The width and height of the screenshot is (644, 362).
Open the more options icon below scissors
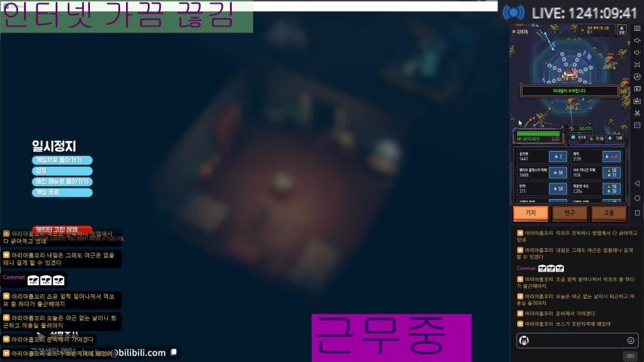click(x=637, y=125)
